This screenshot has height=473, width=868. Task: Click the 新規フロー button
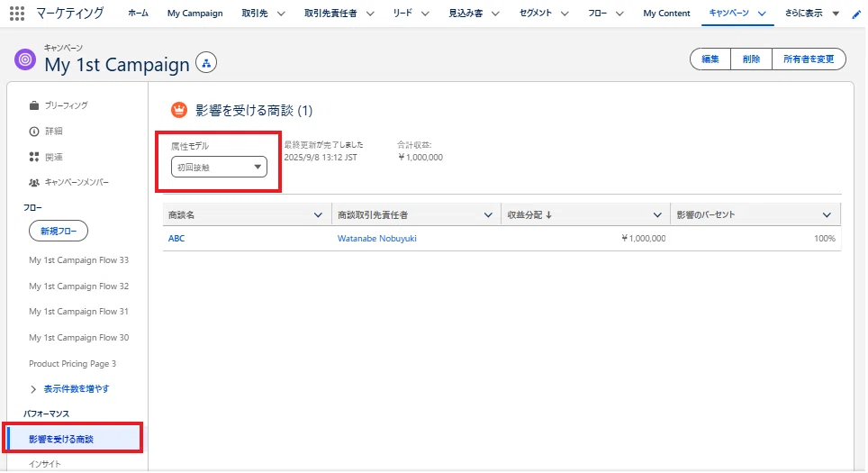click(x=59, y=231)
